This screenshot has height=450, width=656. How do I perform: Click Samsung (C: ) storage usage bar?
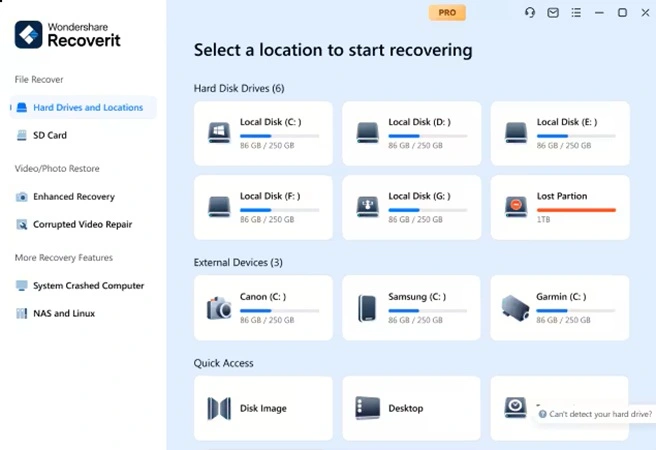[428, 311]
